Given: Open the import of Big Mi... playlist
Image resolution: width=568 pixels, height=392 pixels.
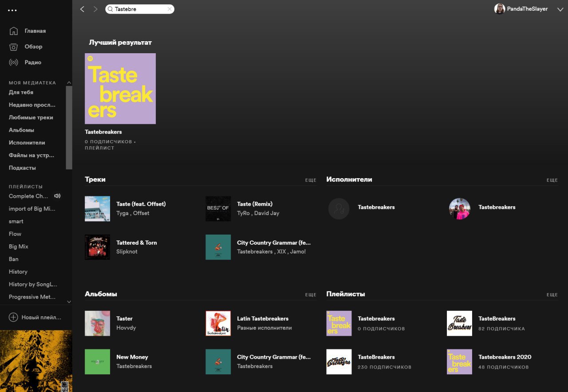Looking at the screenshot, I should tap(32, 209).
